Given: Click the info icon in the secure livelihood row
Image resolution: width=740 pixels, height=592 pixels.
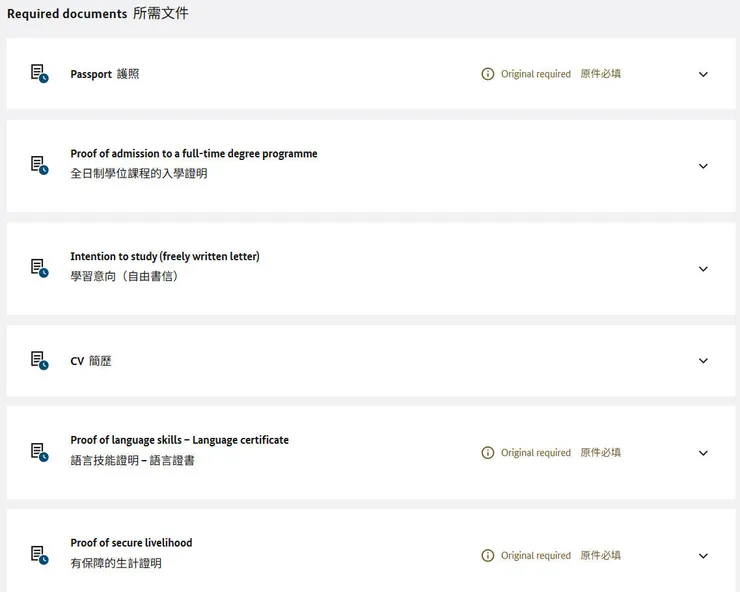Looking at the screenshot, I should click(x=488, y=556).
